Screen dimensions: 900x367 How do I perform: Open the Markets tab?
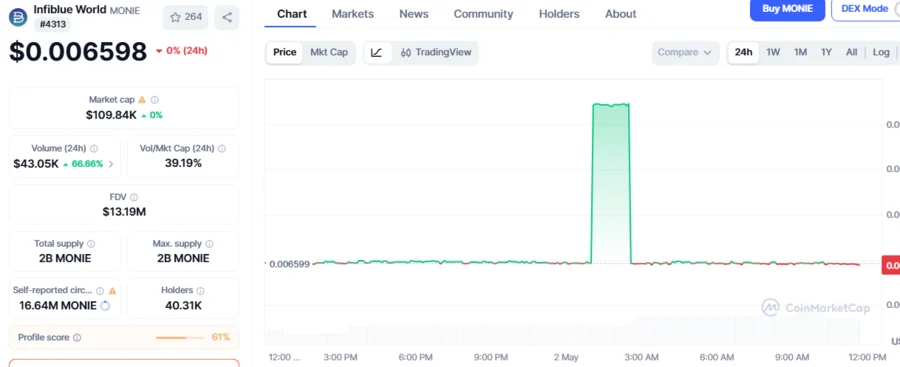click(x=352, y=14)
